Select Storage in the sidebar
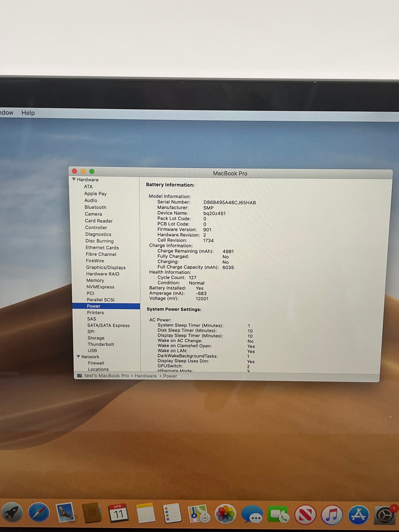This screenshot has height=532, width=399. point(96,338)
